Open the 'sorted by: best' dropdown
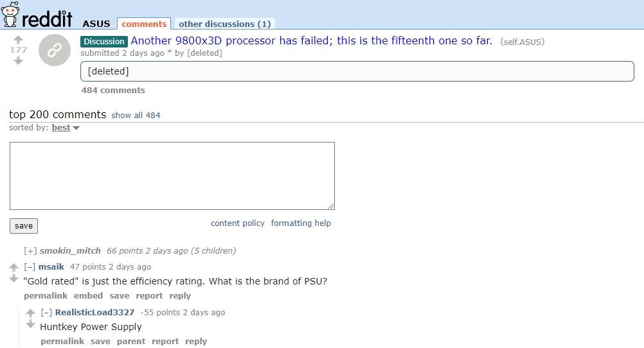 pos(65,128)
